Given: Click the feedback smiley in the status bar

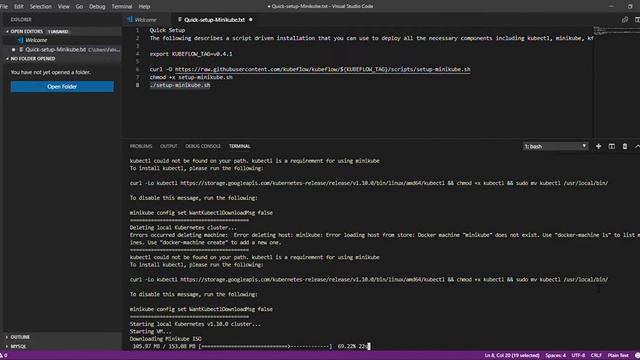Looking at the screenshot, I should click(637, 355).
